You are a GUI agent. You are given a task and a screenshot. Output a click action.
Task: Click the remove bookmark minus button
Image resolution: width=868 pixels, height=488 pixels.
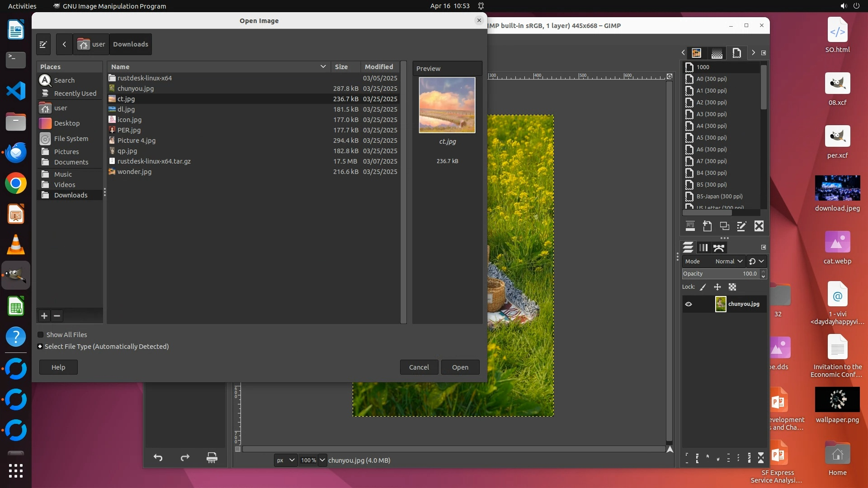(x=57, y=316)
